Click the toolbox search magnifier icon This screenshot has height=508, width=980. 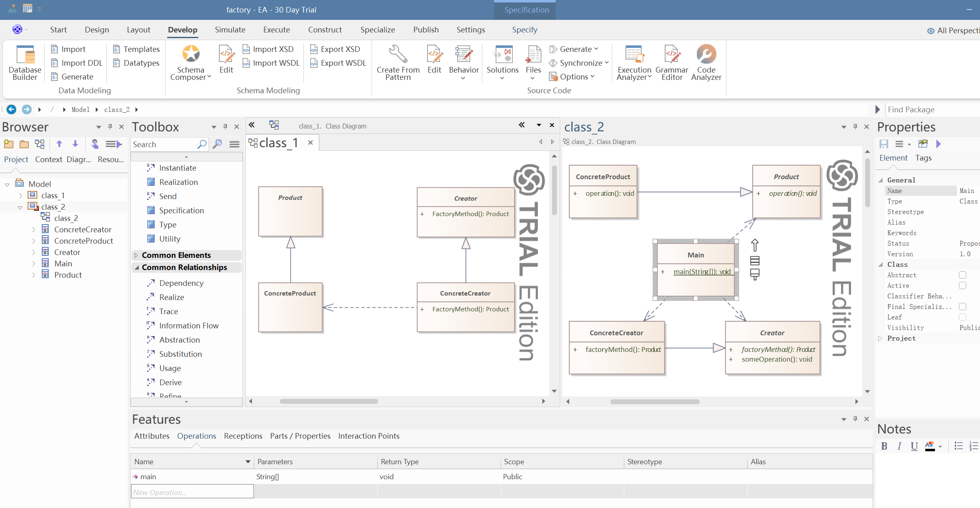[202, 144]
